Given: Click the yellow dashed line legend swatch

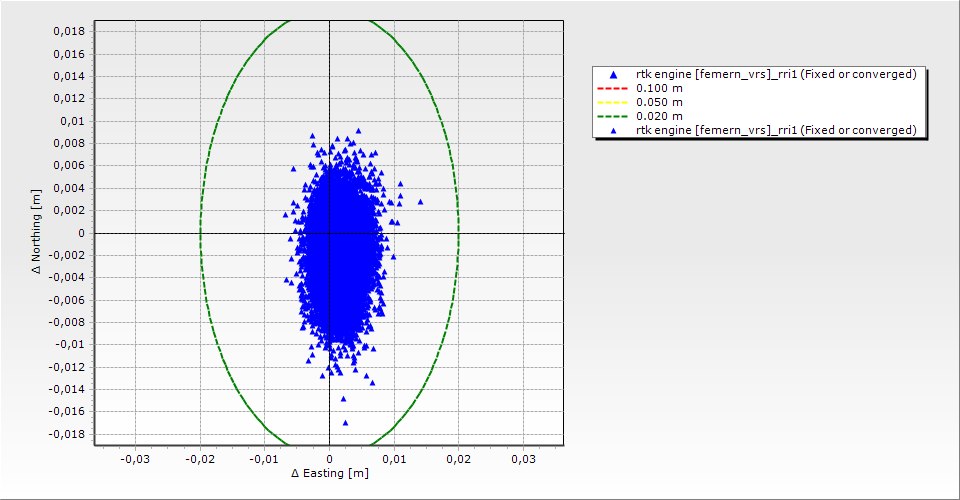Looking at the screenshot, I should (x=613, y=103).
